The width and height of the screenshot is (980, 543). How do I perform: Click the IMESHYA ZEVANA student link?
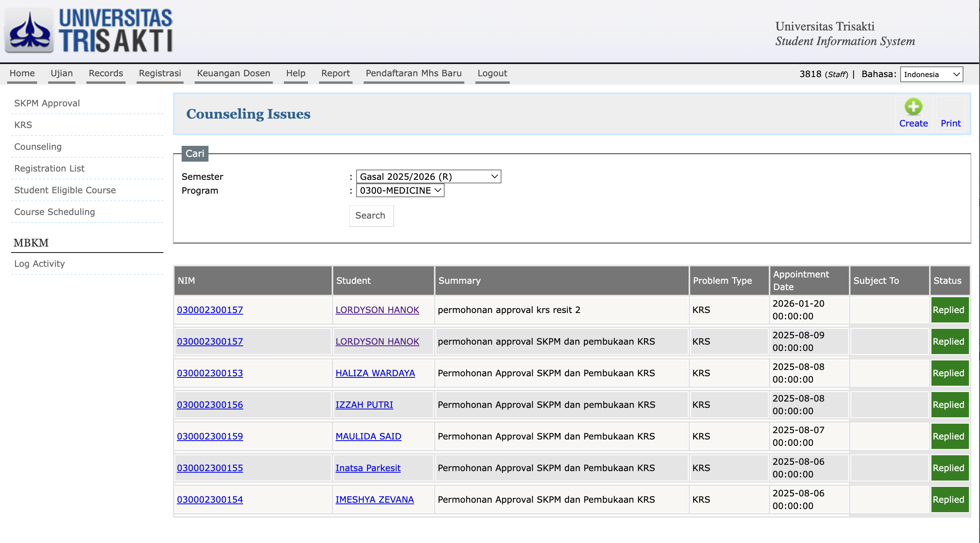[x=374, y=500]
